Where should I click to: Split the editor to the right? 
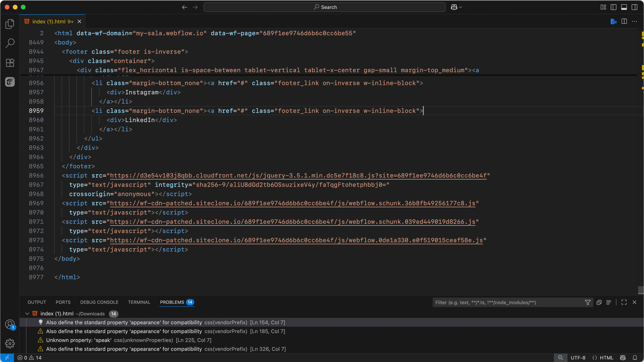click(624, 21)
